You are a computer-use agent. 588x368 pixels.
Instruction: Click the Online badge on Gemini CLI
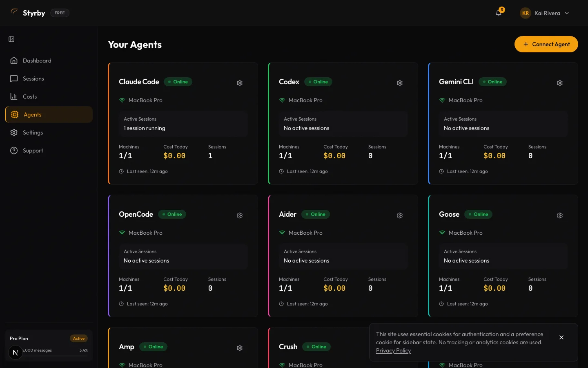tap(492, 82)
